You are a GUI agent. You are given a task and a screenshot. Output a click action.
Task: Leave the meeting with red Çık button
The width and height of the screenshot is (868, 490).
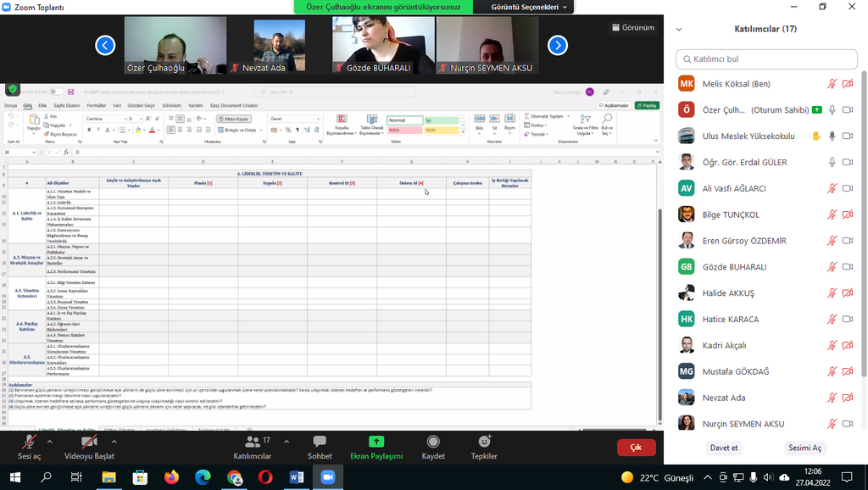[x=636, y=448]
